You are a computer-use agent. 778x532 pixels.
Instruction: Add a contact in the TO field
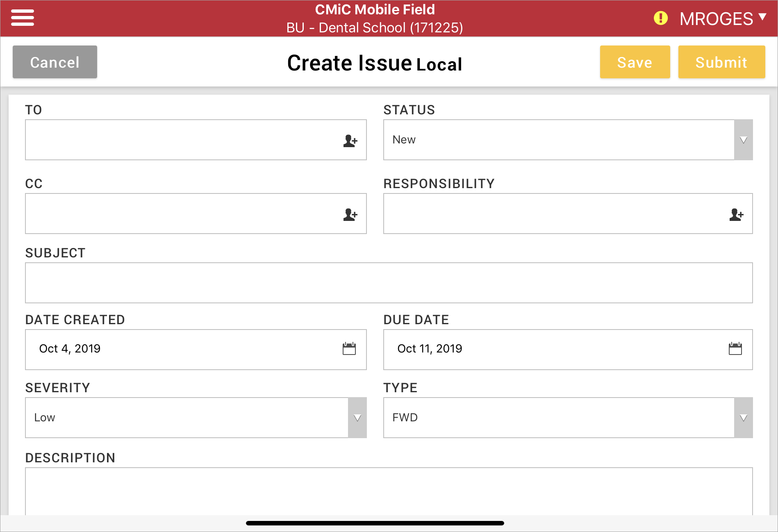(x=350, y=141)
